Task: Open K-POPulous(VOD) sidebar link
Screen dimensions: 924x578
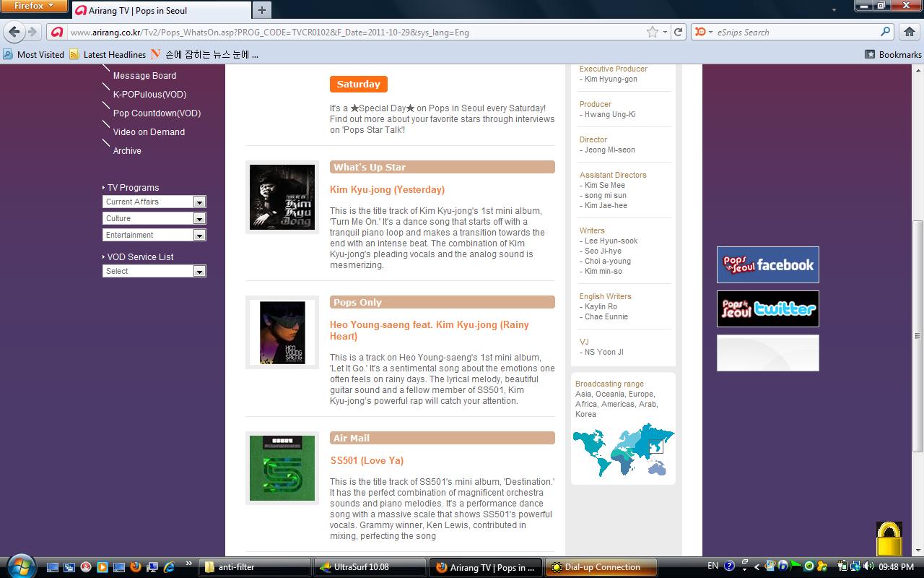Action: (149, 94)
